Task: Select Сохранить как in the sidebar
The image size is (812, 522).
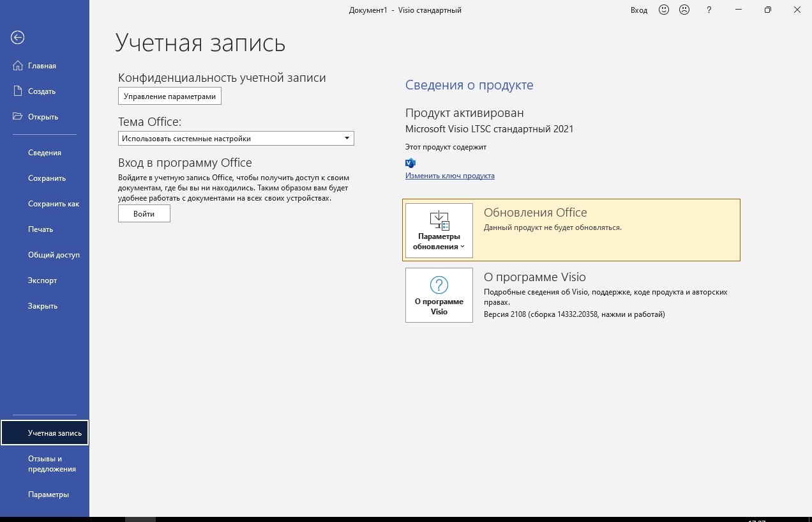Action: [45, 204]
